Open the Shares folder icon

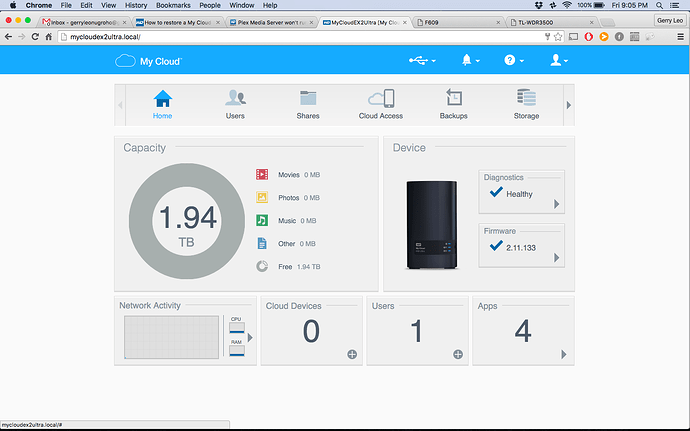308,98
